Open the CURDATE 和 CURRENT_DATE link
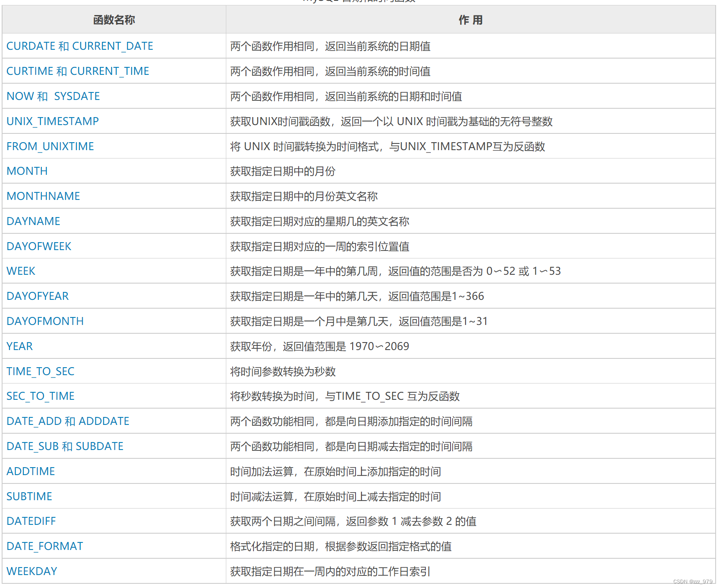 click(79, 46)
